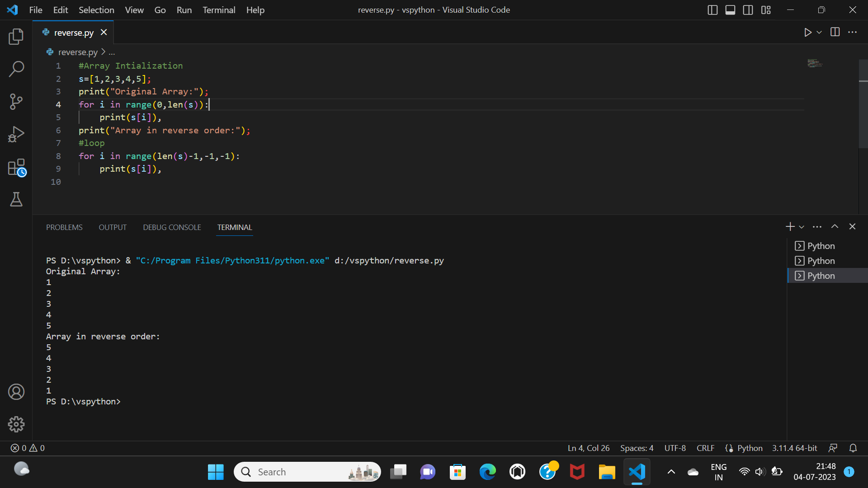The image size is (868, 488).
Task: Open the feedback status bar icon
Action: tap(833, 448)
